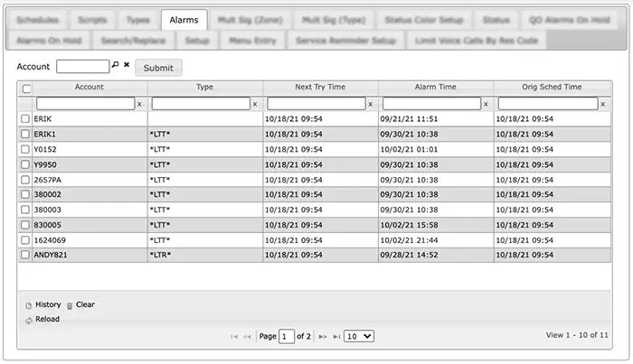Clear the Account field with the X icon
Viewport: 633px width, 364px height.
coord(127,64)
